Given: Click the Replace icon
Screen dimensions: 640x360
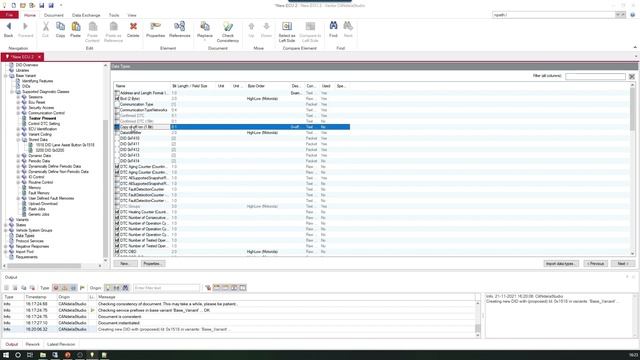Looking at the screenshot, I should [204, 27].
